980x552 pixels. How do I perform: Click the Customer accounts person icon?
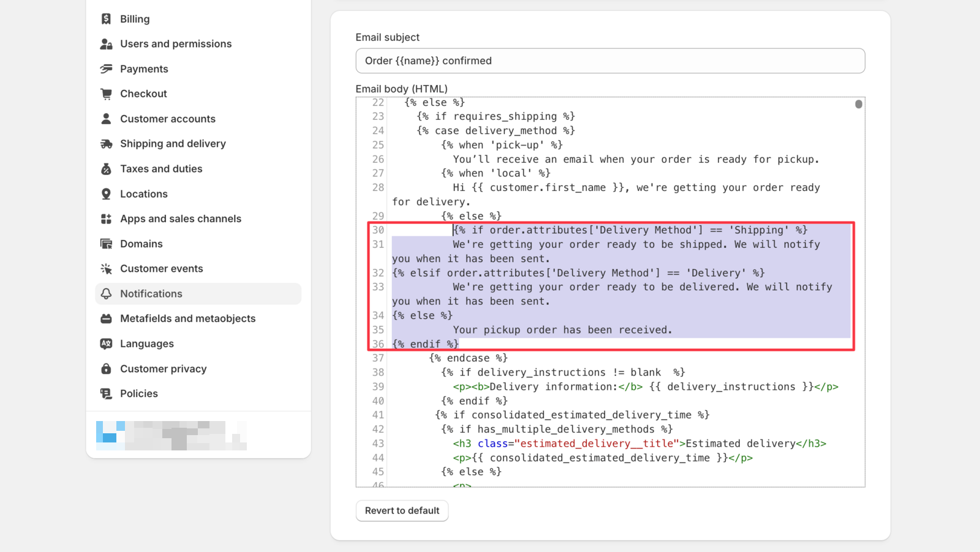click(106, 119)
